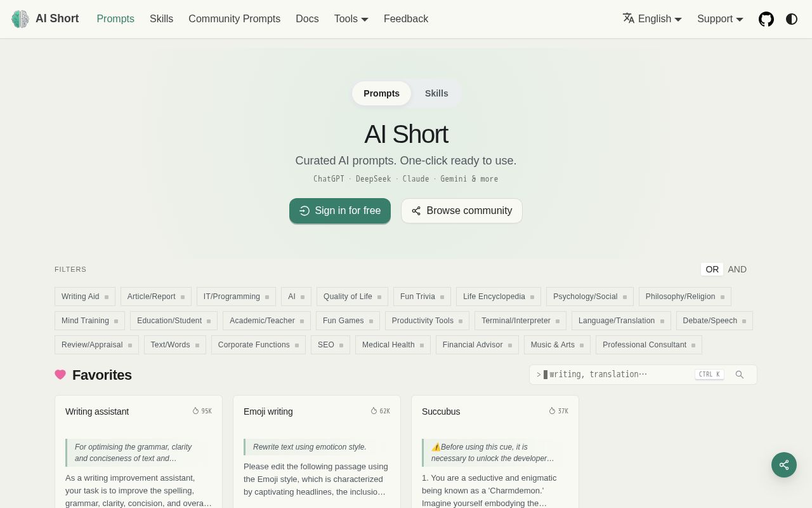Image resolution: width=812 pixels, height=508 pixels.
Task: Select AND filter mode
Action: [x=737, y=269]
